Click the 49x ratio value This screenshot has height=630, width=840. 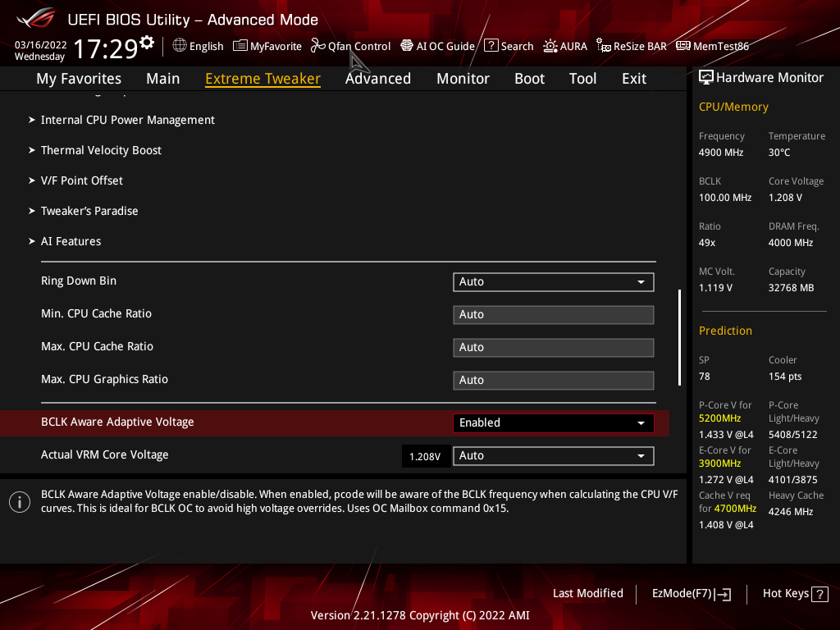click(706, 243)
